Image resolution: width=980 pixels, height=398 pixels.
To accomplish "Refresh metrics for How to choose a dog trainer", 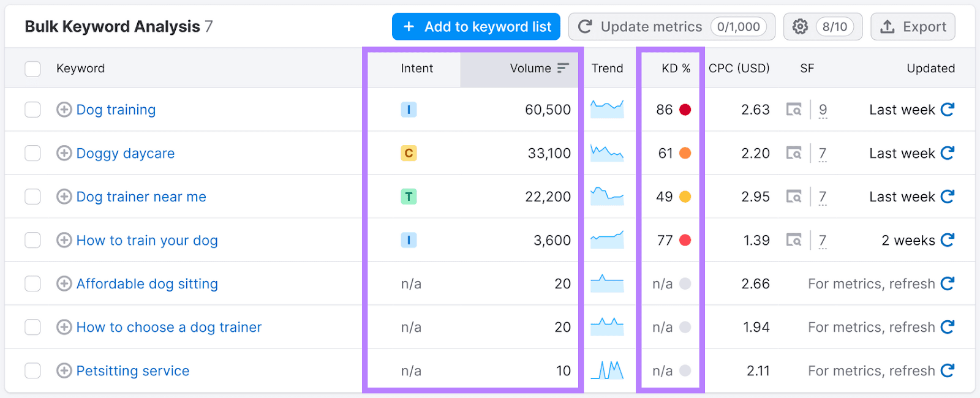I will coord(948,327).
